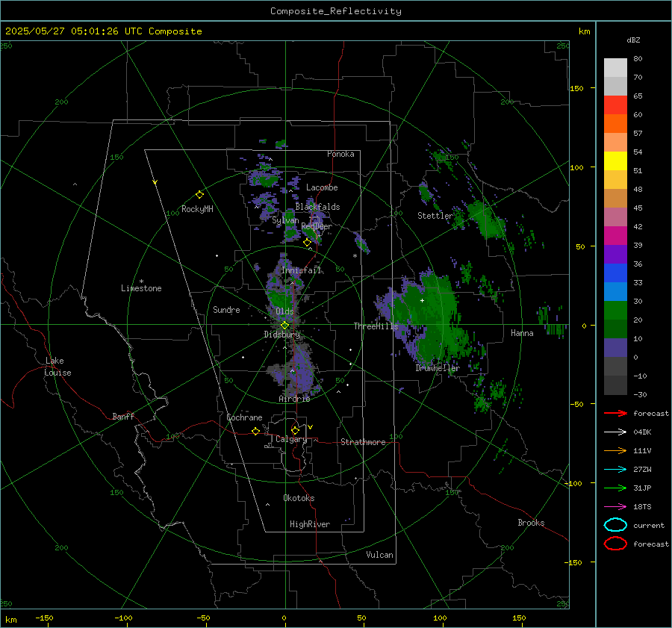Click the Vulcan town label
This screenshot has height=628, width=672.
click(380, 555)
